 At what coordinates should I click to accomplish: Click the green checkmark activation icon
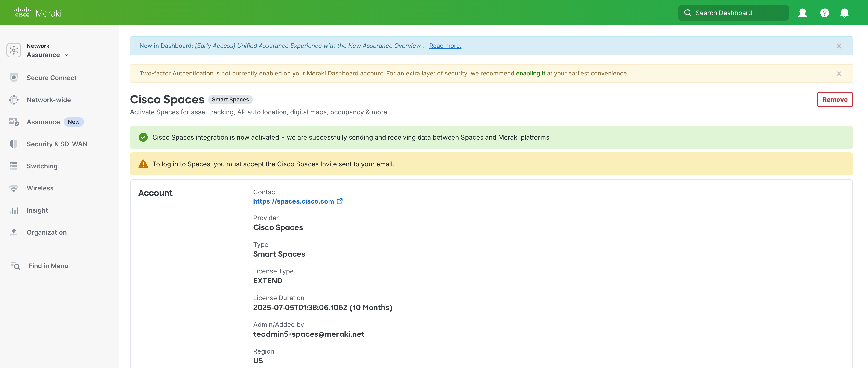(143, 137)
